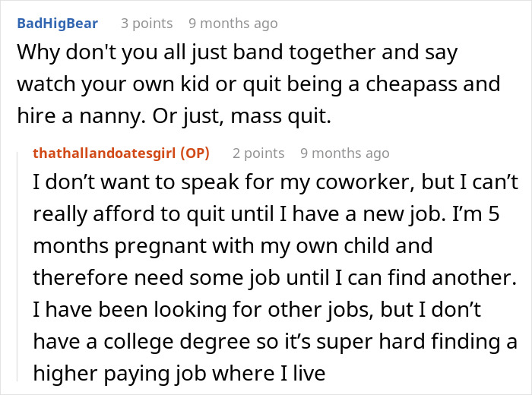Click the line starting "really afford to quit"
Viewport: 532px width, 395px height.
tap(264, 216)
